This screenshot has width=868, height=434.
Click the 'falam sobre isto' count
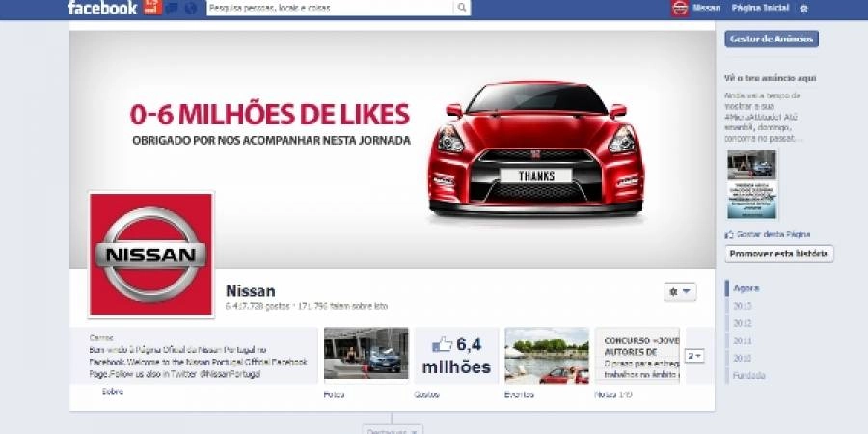(342, 306)
